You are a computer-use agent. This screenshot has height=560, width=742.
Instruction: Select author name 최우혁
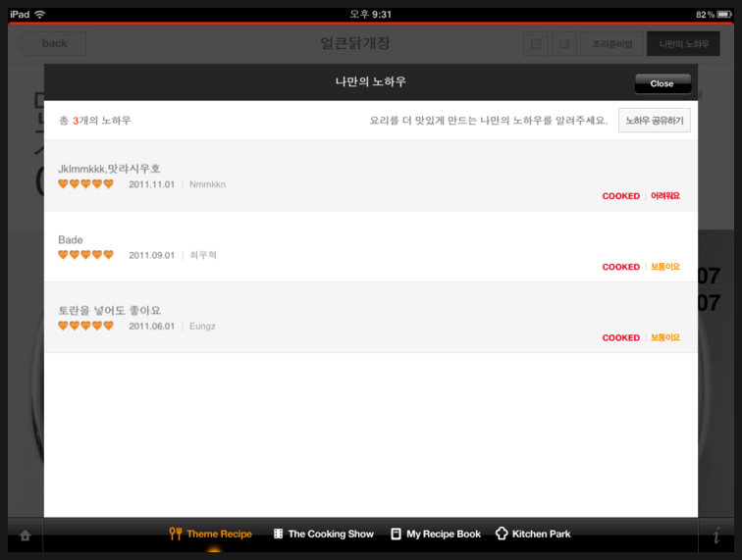[x=203, y=255]
